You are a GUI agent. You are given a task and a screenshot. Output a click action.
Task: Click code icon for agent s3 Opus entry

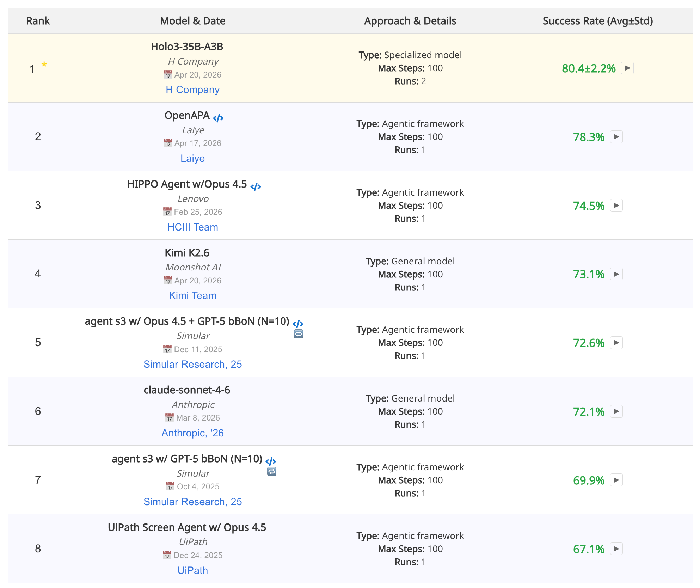298,324
